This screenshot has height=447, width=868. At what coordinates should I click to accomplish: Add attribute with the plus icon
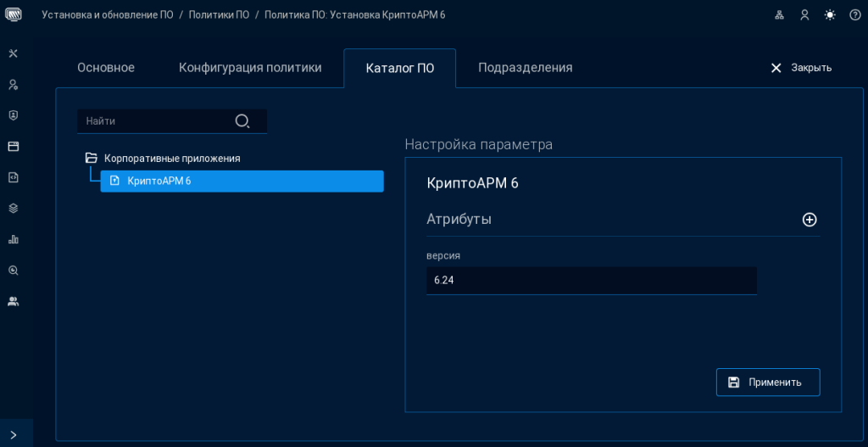[810, 220]
